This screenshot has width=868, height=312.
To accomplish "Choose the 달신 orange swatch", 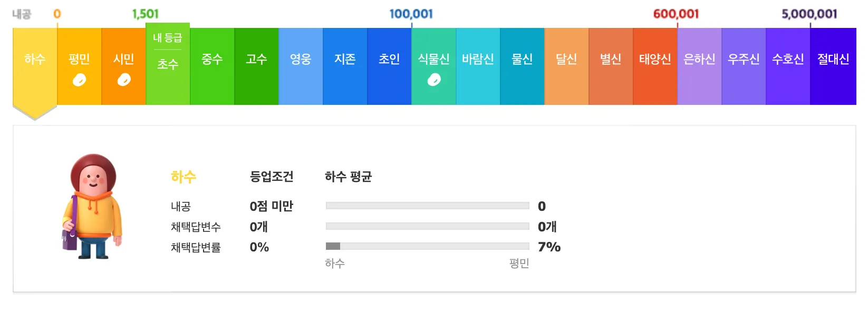I will [566, 66].
